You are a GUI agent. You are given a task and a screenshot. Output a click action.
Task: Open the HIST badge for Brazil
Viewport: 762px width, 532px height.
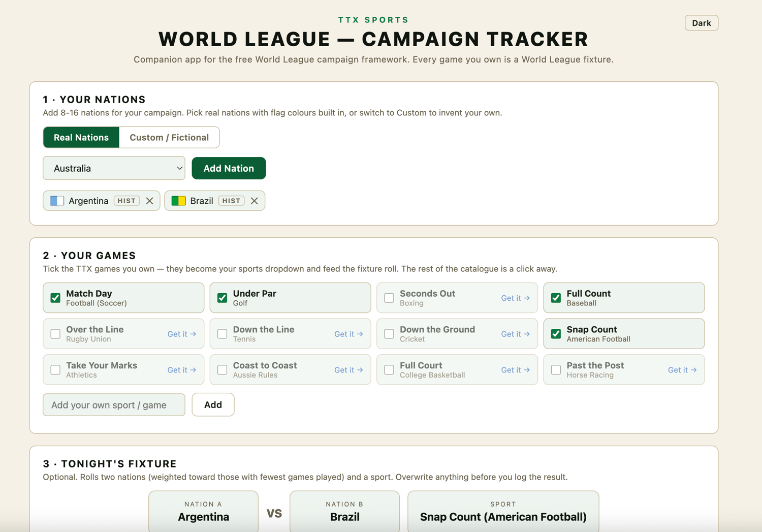click(x=231, y=201)
